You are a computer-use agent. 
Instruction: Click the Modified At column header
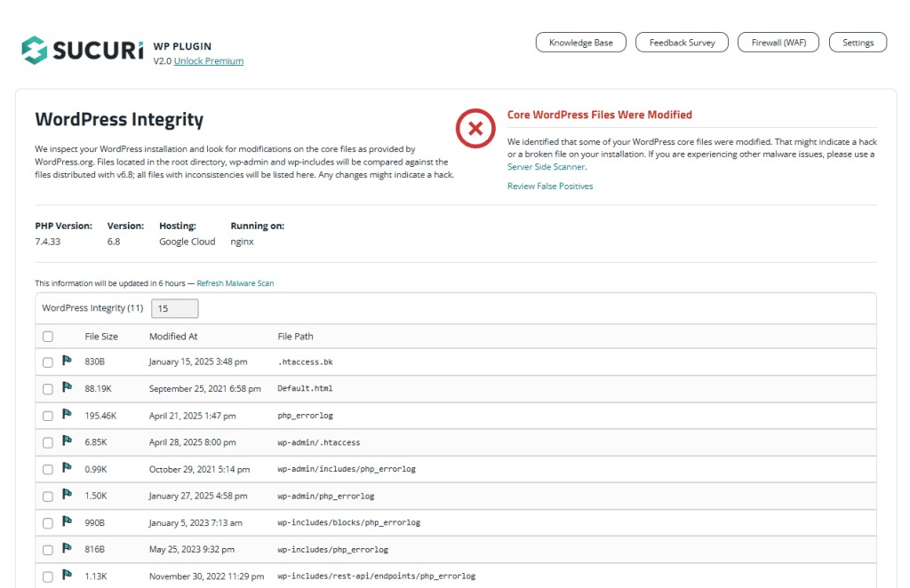pos(173,337)
